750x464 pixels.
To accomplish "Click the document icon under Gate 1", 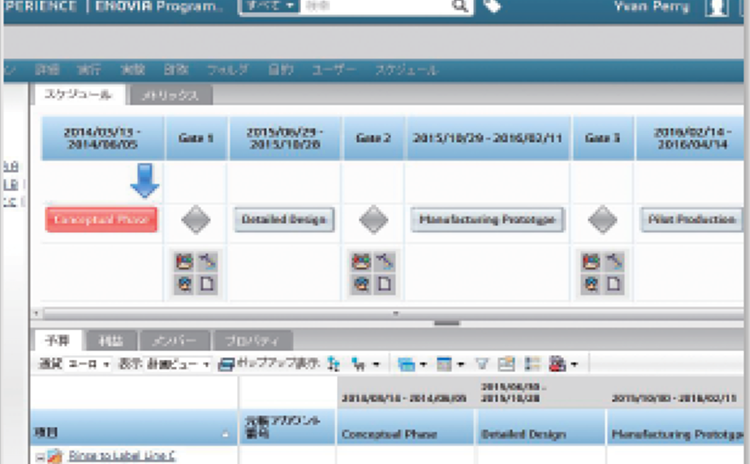I will (x=207, y=284).
